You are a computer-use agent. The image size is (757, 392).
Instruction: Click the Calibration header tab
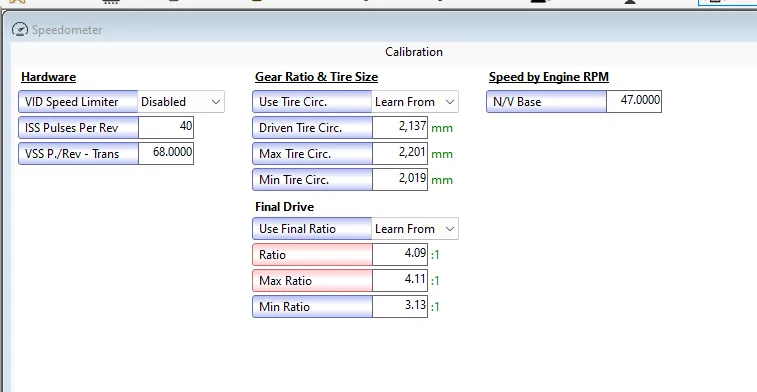[x=414, y=52]
